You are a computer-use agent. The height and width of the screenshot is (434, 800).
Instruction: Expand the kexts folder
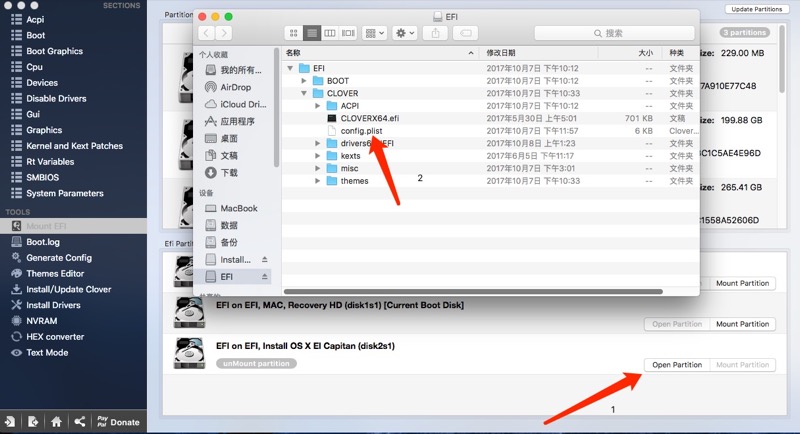pyautogui.click(x=317, y=156)
